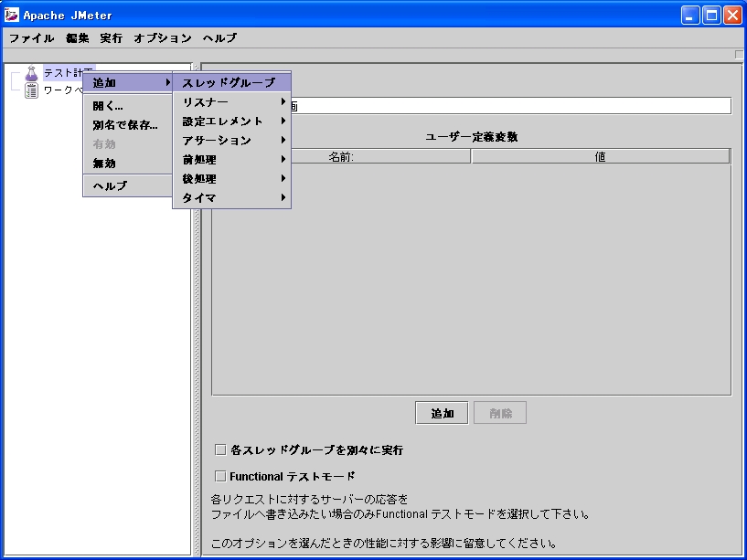Image resolution: width=747 pixels, height=560 pixels.
Task: Open the ヘルプ menu in the menu bar
Action: tap(219, 38)
